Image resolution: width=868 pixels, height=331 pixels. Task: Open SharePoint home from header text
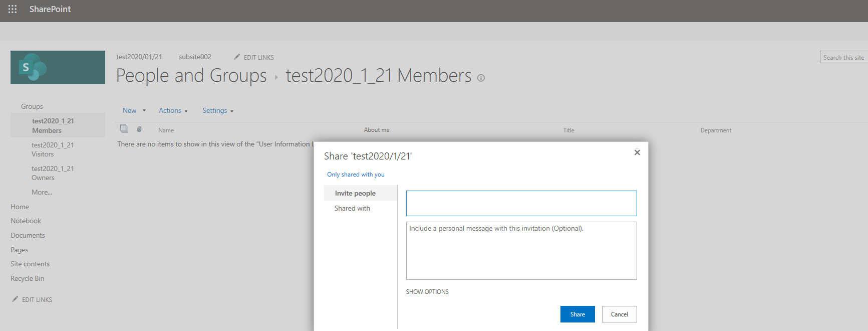pyautogui.click(x=50, y=9)
